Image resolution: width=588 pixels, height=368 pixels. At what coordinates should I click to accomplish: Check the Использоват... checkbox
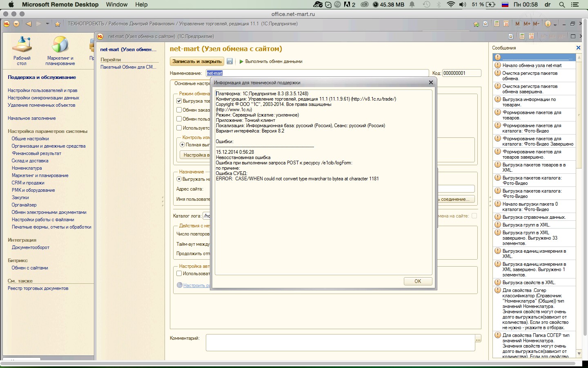[179, 274]
